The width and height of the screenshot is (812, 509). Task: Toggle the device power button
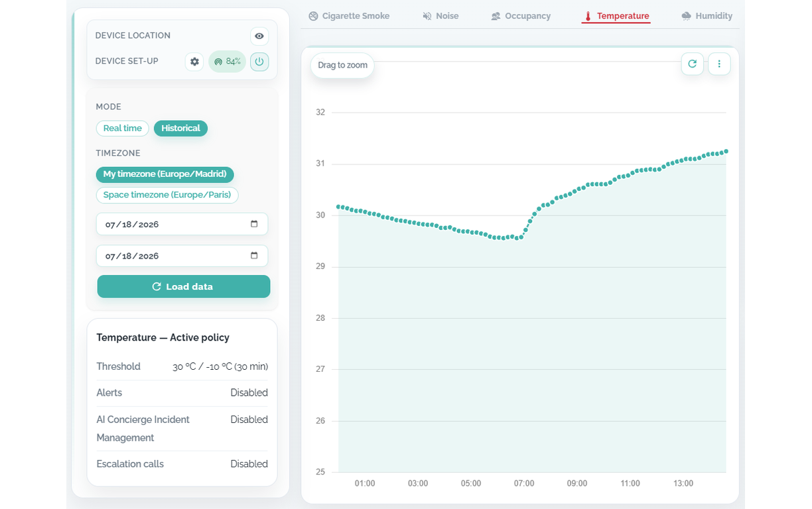coord(259,62)
